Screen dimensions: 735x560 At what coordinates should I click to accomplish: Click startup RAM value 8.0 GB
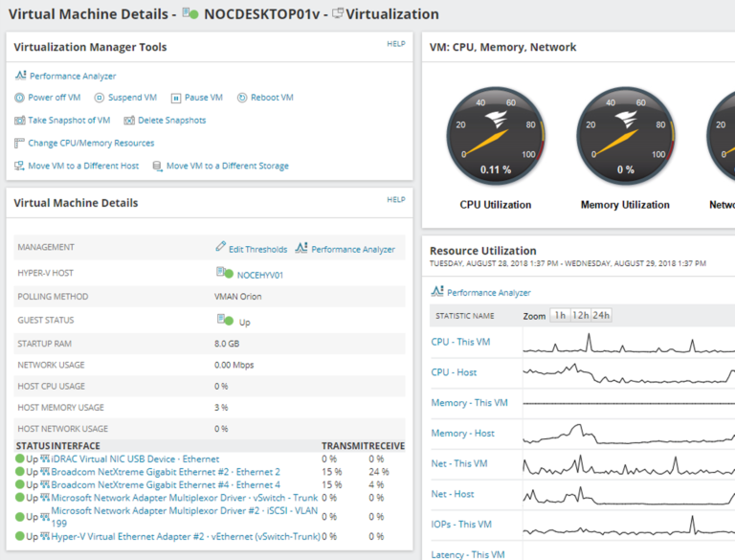[227, 344]
